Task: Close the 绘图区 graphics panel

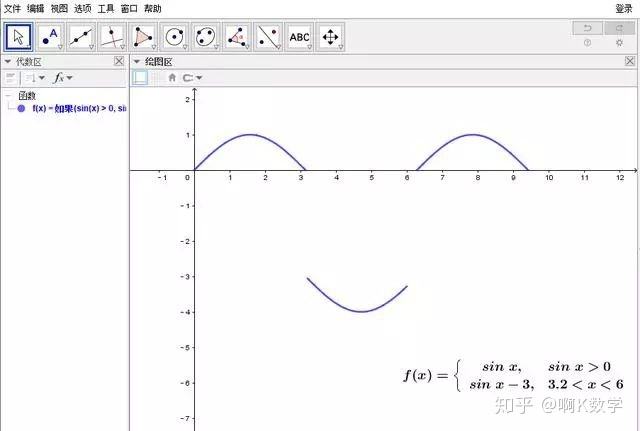Action: pyautogui.click(x=630, y=61)
